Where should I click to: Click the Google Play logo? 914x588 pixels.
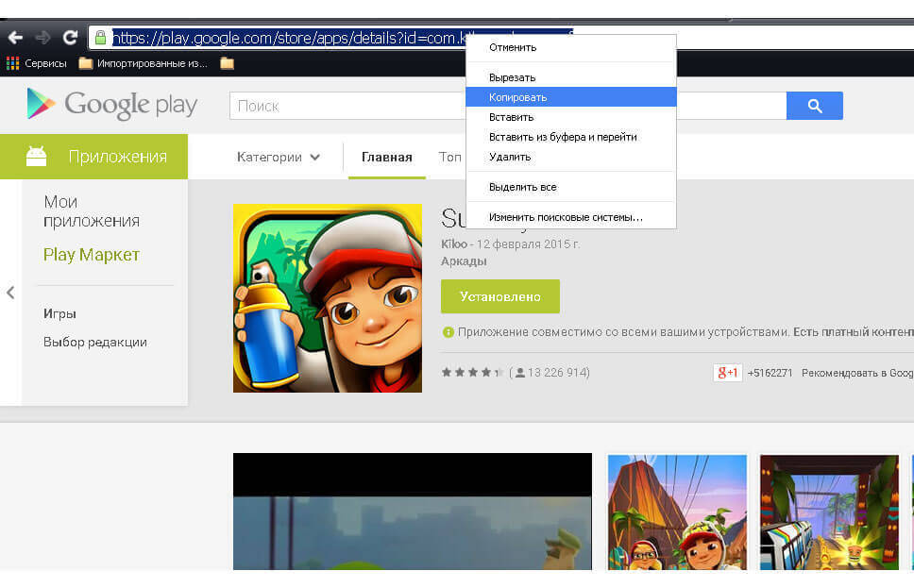pos(112,105)
